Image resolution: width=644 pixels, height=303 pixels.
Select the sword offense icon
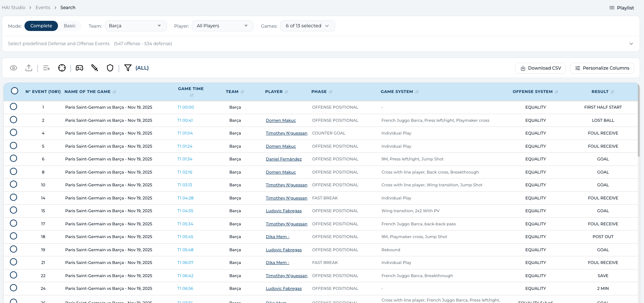[95, 68]
